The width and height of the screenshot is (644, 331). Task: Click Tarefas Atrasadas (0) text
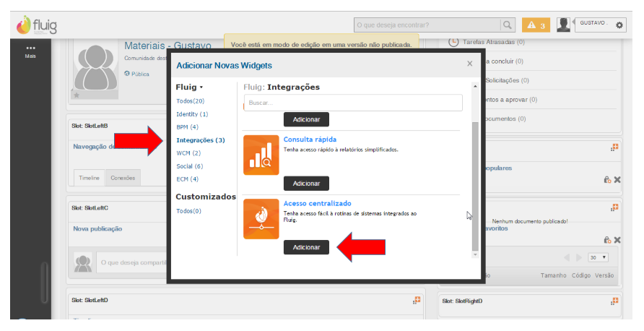[x=493, y=42]
